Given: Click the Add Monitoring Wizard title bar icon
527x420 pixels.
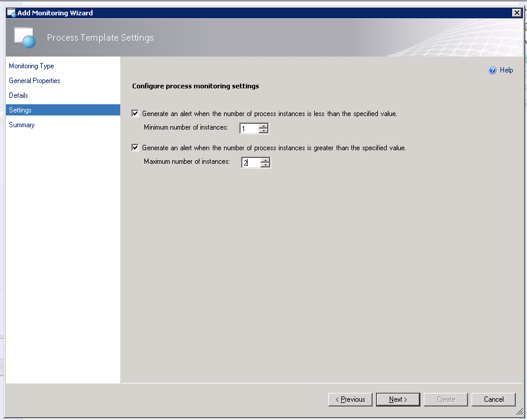Looking at the screenshot, I should pyautogui.click(x=11, y=12).
